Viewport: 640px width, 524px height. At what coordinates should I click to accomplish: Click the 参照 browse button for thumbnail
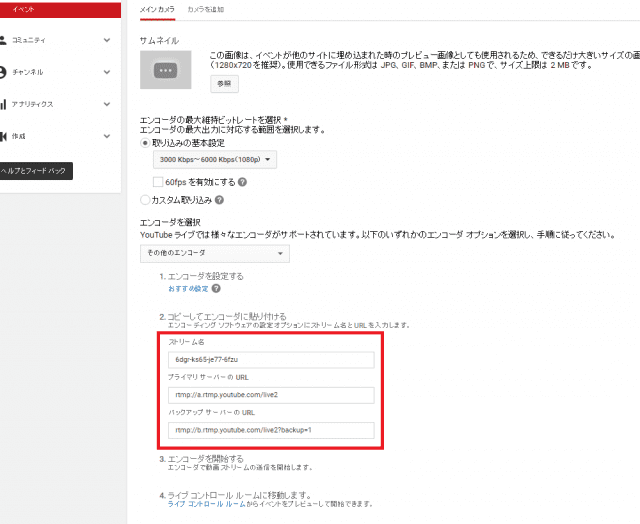point(224,84)
